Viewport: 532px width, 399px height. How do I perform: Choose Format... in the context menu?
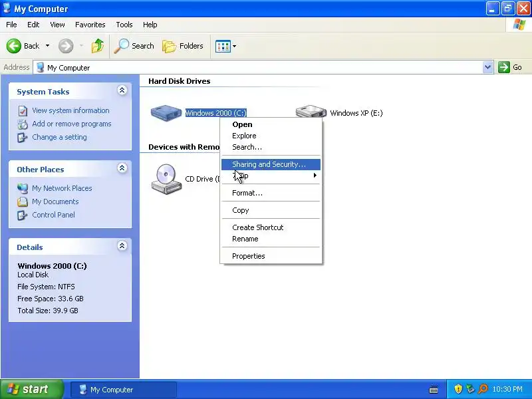tap(271, 193)
